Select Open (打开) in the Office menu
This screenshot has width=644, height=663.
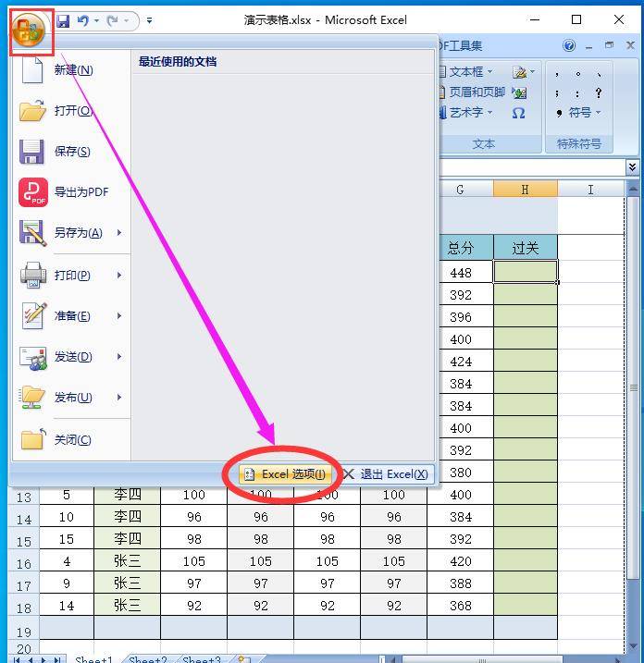(71, 111)
